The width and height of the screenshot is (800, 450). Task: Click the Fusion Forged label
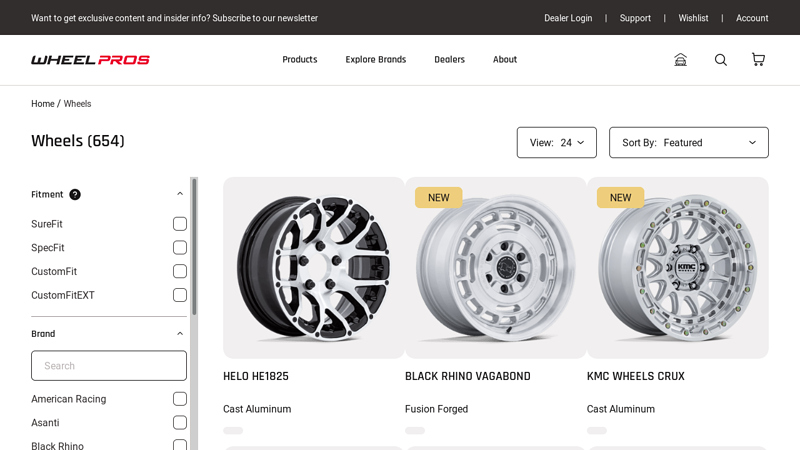(436, 409)
